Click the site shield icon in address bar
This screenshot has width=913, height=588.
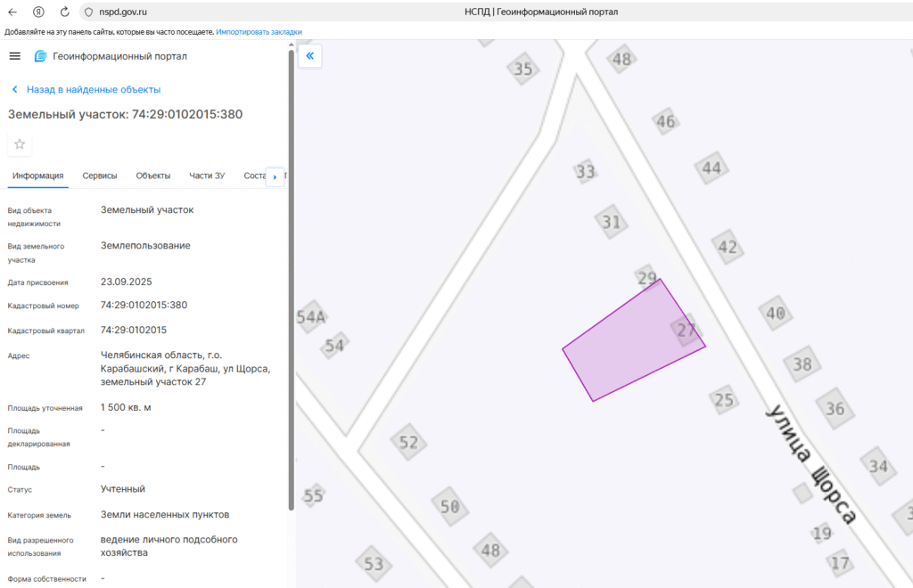coord(88,12)
